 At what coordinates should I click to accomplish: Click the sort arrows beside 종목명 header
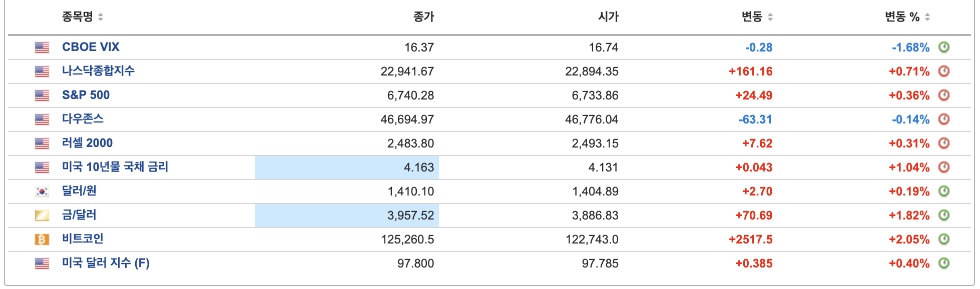click(101, 16)
